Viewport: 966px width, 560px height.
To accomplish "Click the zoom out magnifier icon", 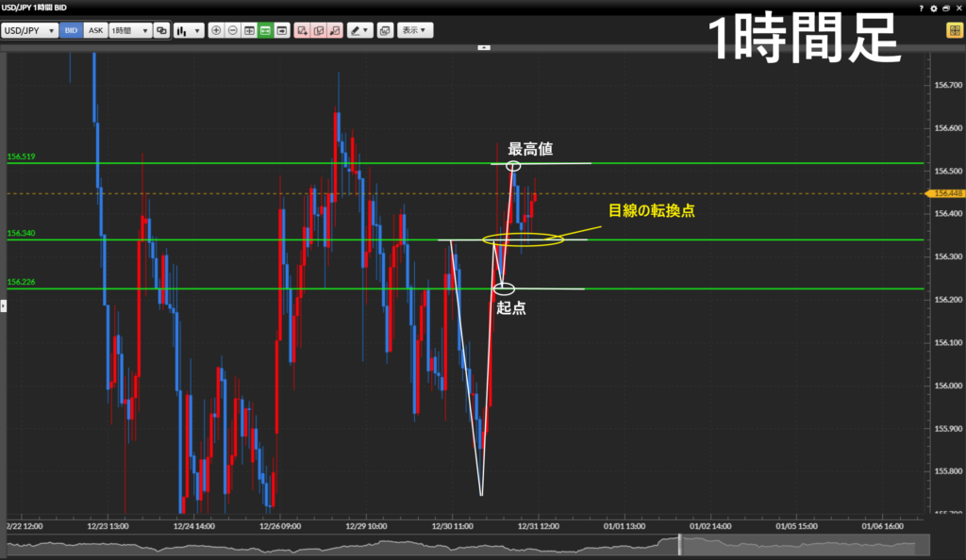I will [232, 30].
